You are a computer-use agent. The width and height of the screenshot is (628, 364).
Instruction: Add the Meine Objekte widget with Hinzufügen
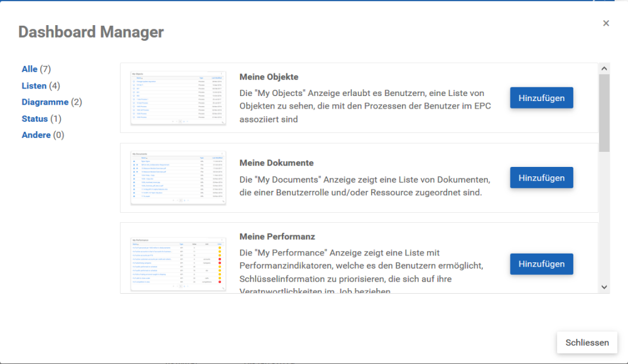tap(541, 98)
